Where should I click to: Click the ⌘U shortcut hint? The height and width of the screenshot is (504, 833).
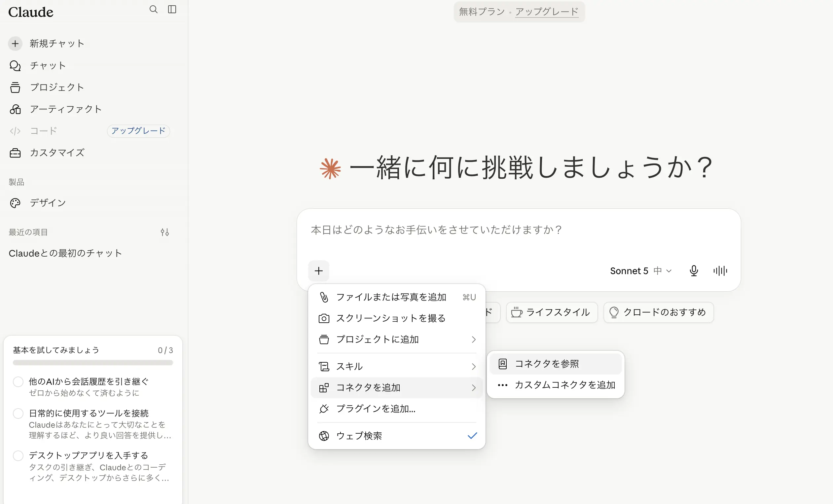(469, 297)
